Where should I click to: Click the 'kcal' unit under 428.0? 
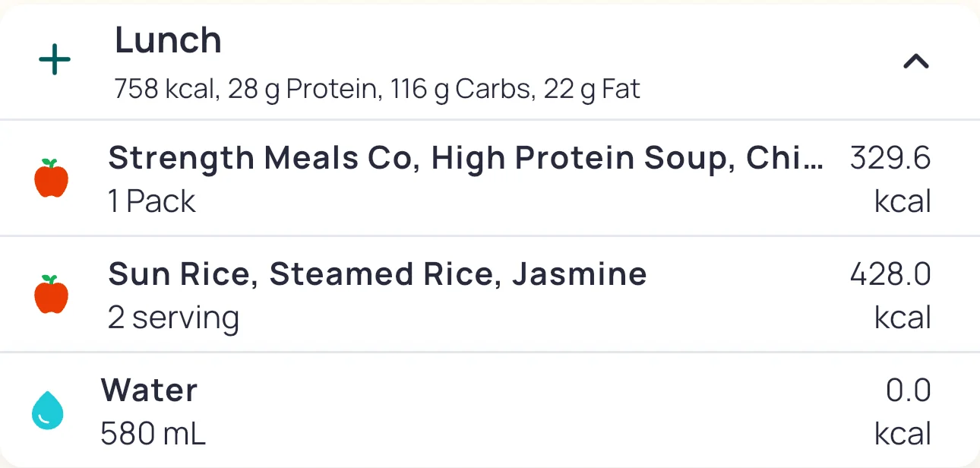[x=903, y=318]
